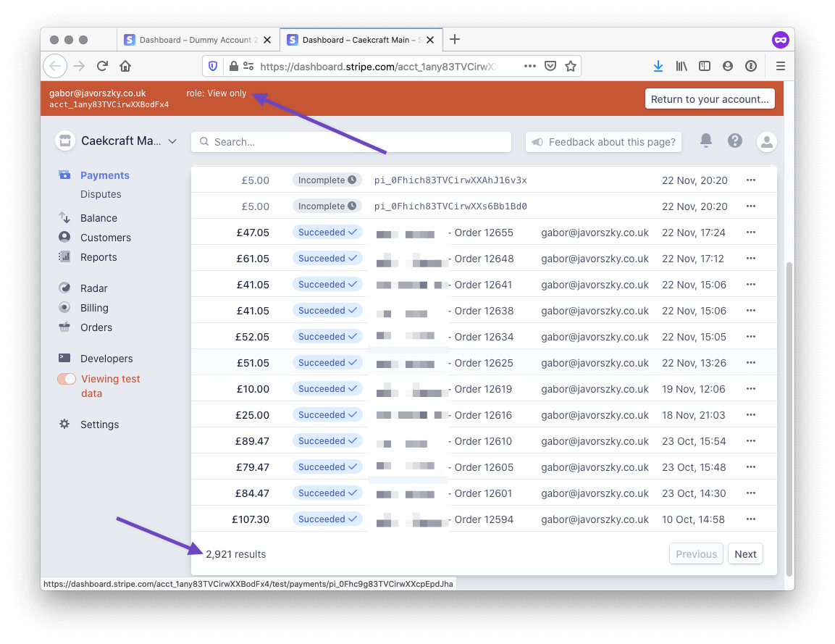Open the actions menu for Order 12655

click(751, 232)
